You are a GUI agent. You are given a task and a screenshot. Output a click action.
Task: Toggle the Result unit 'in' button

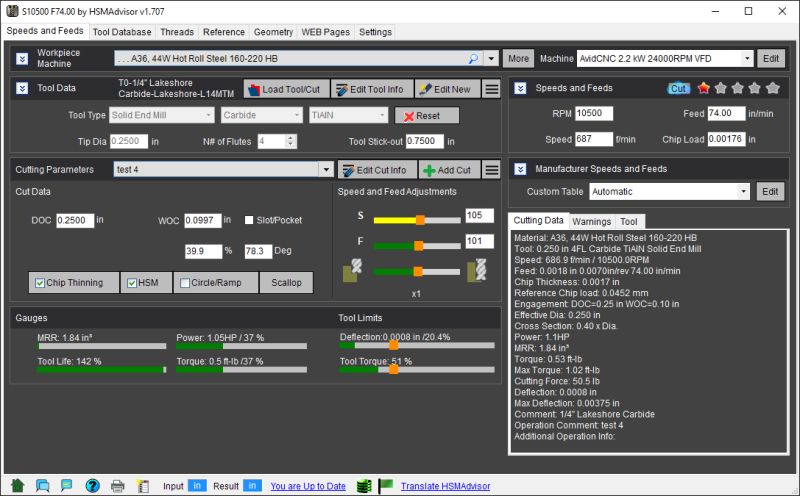point(252,486)
